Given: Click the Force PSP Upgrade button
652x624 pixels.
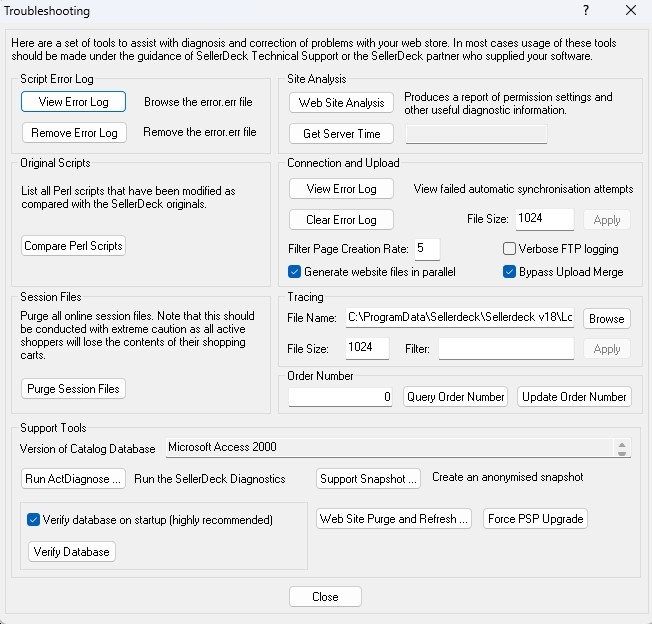Looking at the screenshot, I should (535, 519).
